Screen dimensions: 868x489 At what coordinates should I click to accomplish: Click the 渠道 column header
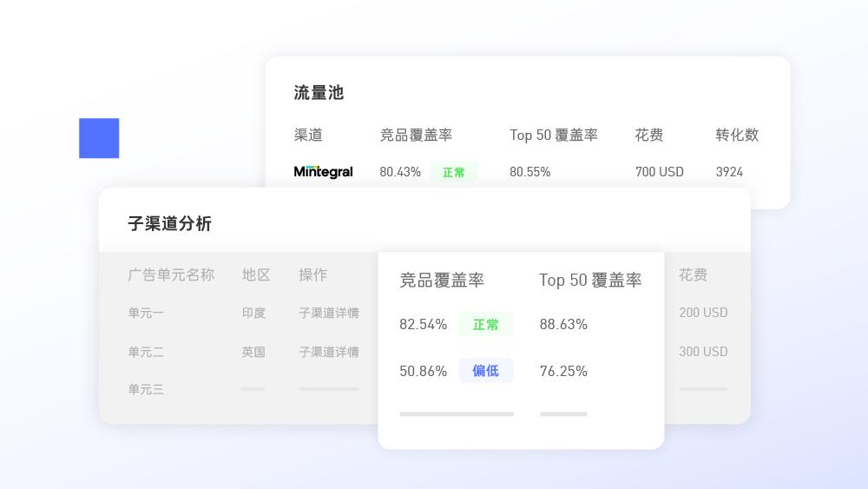pyautogui.click(x=308, y=135)
